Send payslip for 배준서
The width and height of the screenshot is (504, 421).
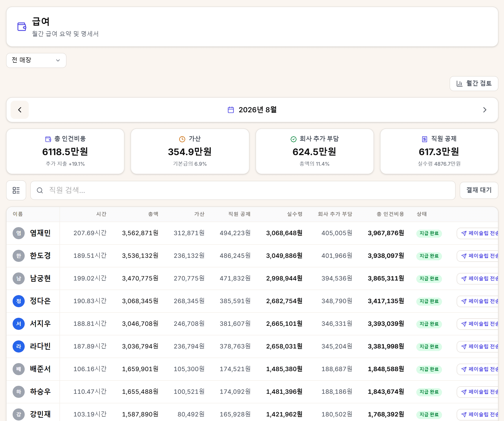[478, 369]
